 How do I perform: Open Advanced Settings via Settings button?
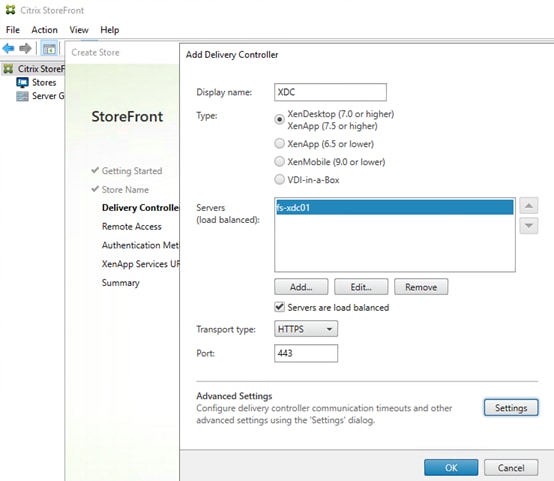pyautogui.click(x=511, y=408)
